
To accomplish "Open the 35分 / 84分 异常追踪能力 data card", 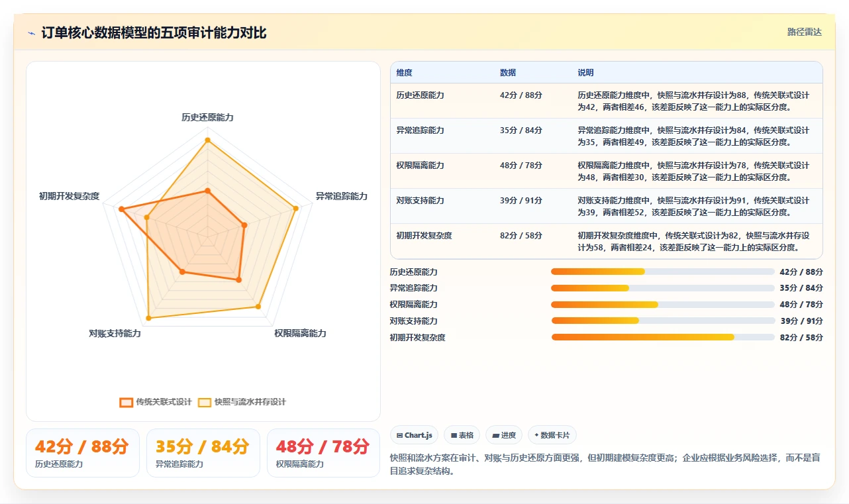I will pyautogui.click(x=203, y=453).
